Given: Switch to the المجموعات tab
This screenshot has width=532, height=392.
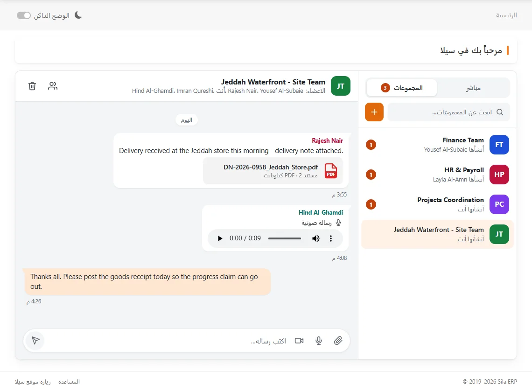Looking at the screenshot, I should (x=402, y=88).
